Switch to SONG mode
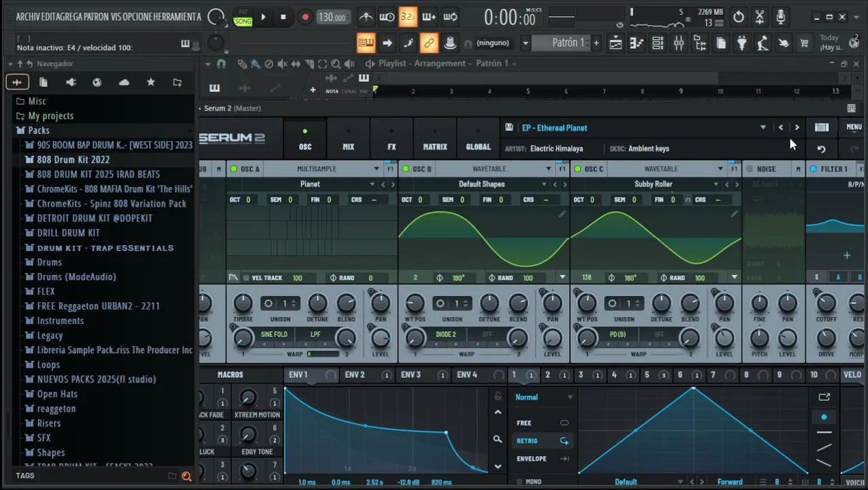This screenshot has height=490, width=868. pyautogui.click(x=242, y=22)
